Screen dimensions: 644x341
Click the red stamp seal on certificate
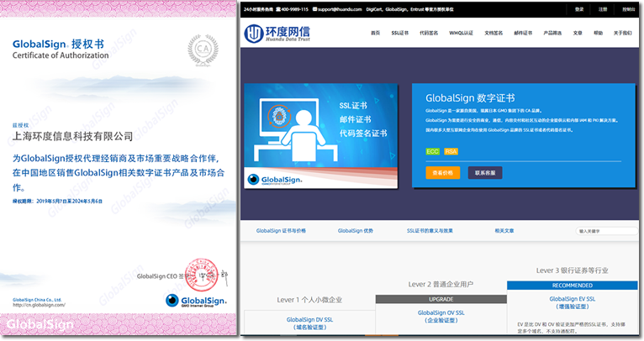click(201, 275)
